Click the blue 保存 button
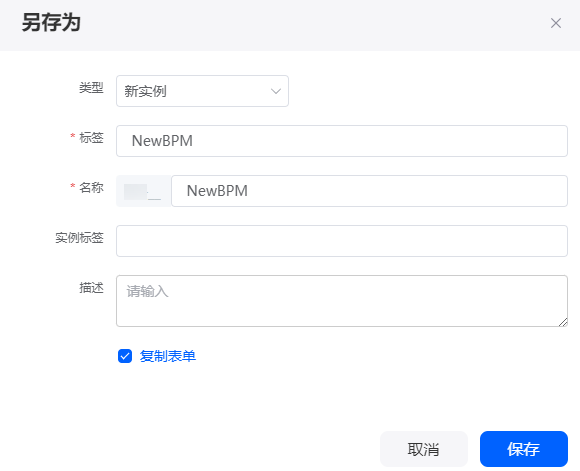Viewport: 580px width, 471px height. [x=524, y=449]
